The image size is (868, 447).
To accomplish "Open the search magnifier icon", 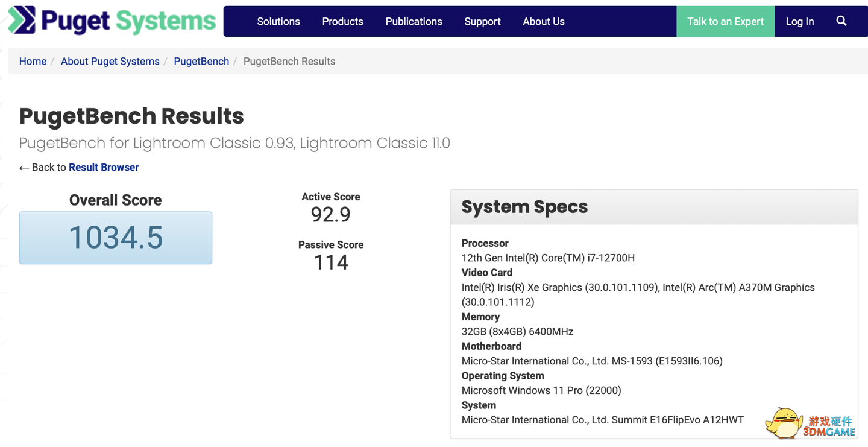I will pyautogui.click(x=841, y=21).
